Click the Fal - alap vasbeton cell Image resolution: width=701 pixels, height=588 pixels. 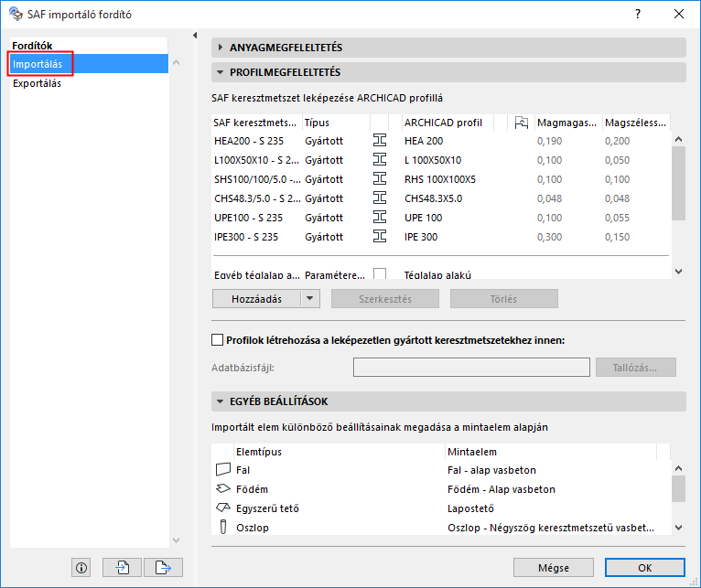pos(491,470)
